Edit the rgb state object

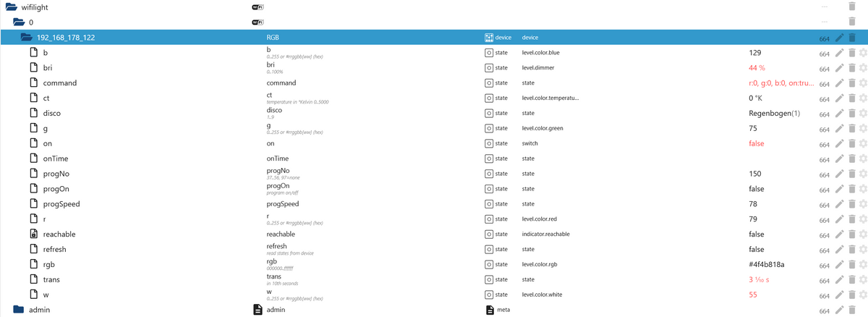point(839,265)
